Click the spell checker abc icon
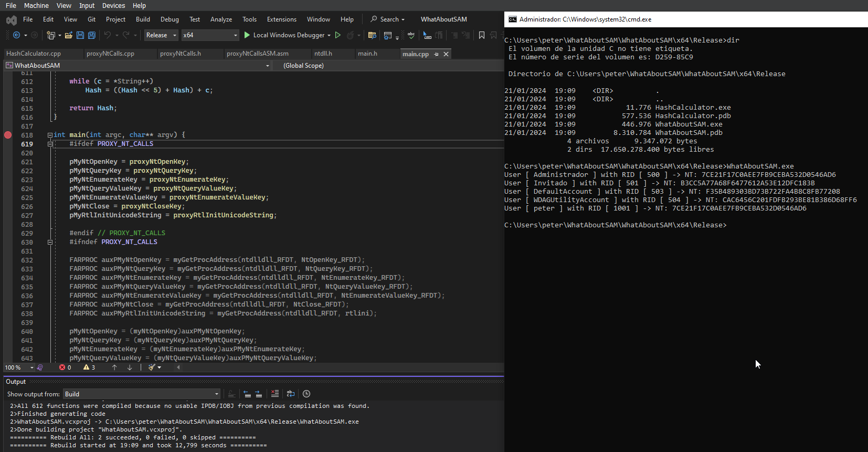 click(411, 35)
